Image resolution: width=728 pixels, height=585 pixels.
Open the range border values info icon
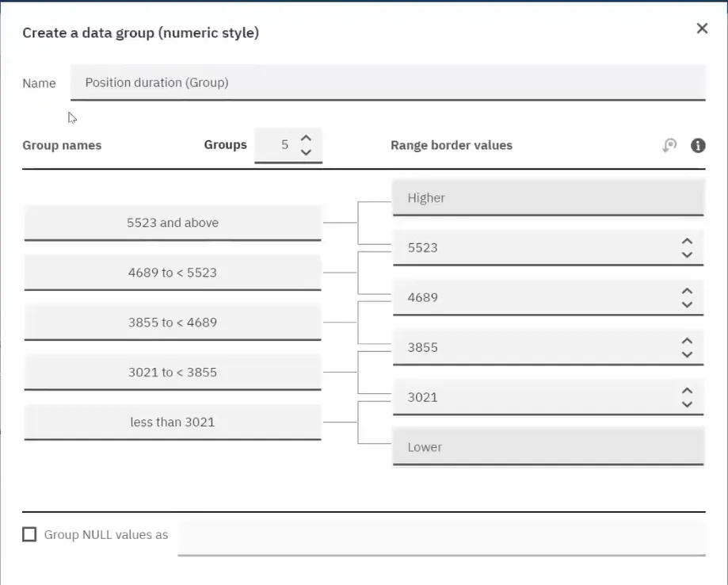[698, 145]
